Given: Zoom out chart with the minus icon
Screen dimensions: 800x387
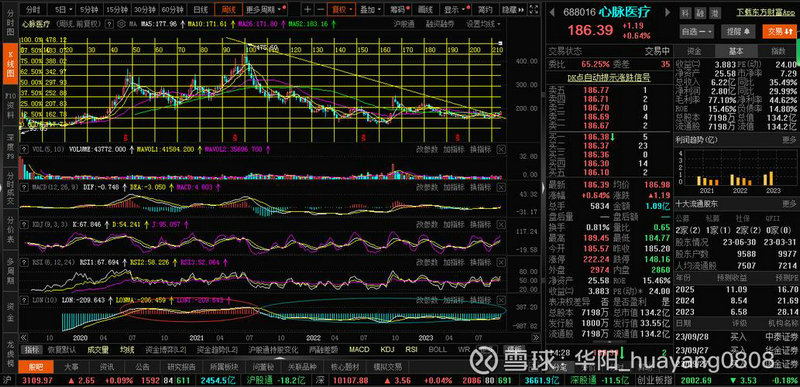Looking at the screenshot, I should point(320,10).
